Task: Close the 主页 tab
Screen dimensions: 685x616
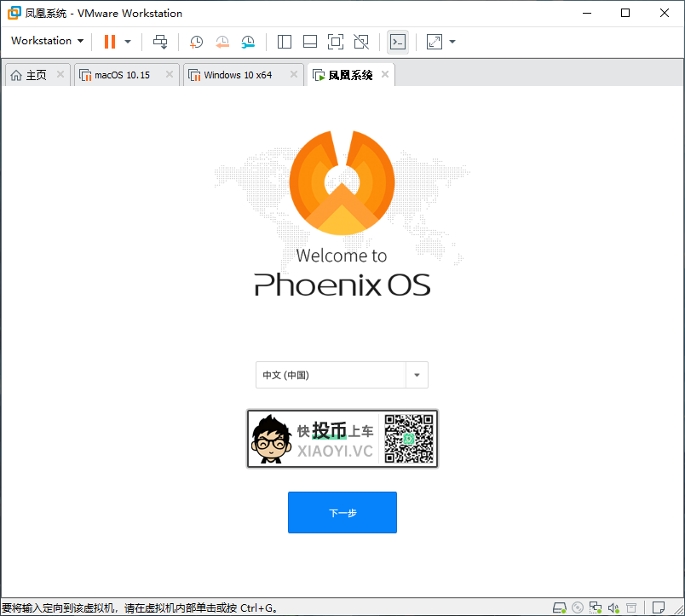Action: click(x=60, y=74)
